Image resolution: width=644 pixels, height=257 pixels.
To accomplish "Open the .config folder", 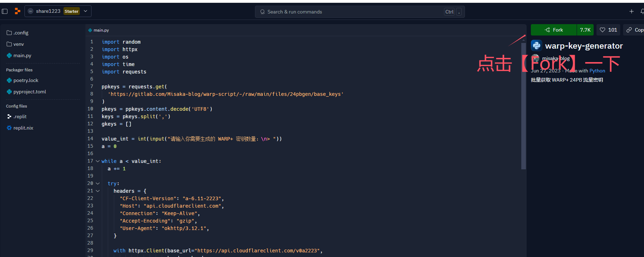I will click(x=21, y=33).
